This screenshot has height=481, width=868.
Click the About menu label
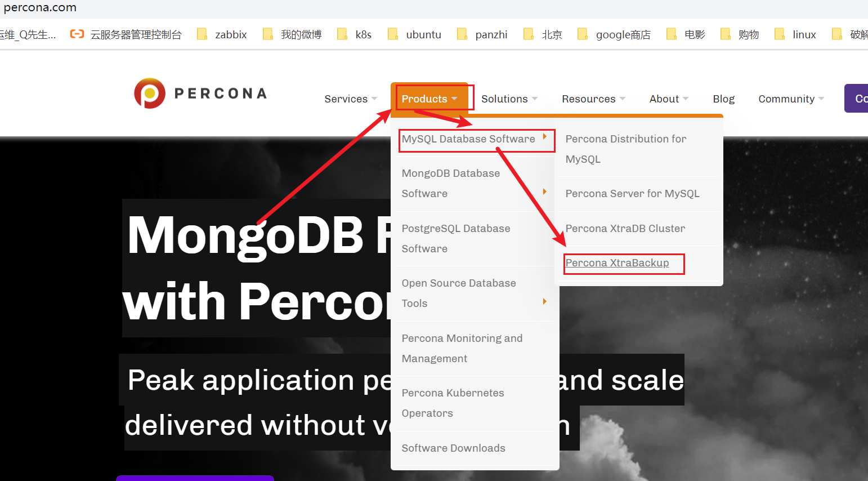[664, 99]
